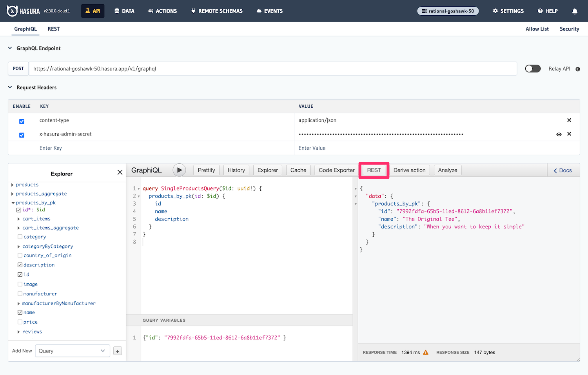This screenshot has height=375, width=588.
Task: Run the query with the play button
Action: [179, 170]
